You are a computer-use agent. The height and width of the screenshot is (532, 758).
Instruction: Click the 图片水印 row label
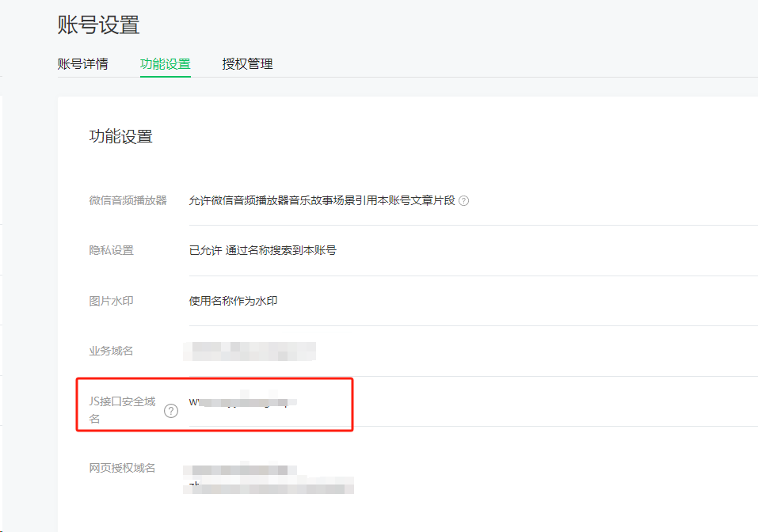click(111, 301)
